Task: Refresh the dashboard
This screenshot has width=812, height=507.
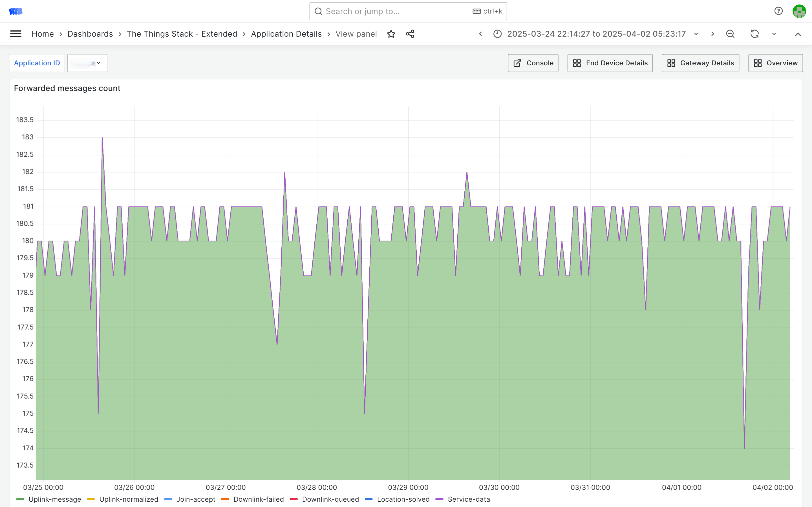Action: pyautogui.click(x=754, y=34)
